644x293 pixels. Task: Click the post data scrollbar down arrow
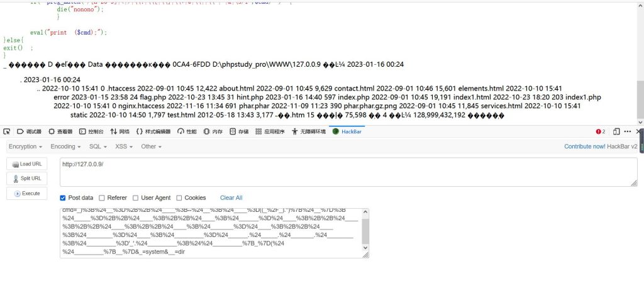point(365,248)
